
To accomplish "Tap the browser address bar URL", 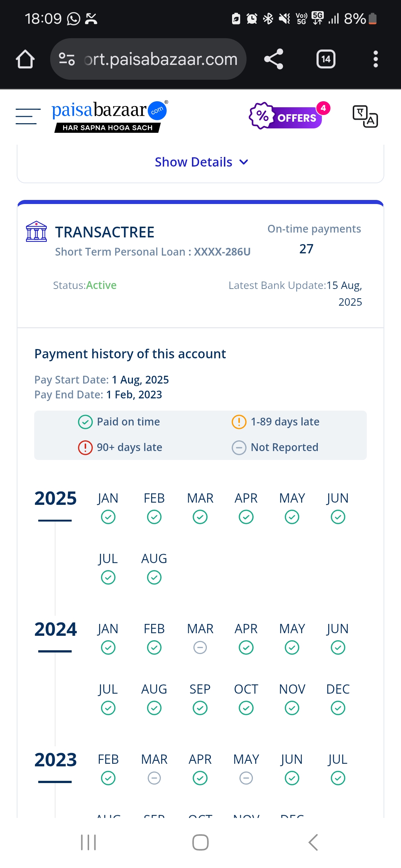I will coord(160,59).
